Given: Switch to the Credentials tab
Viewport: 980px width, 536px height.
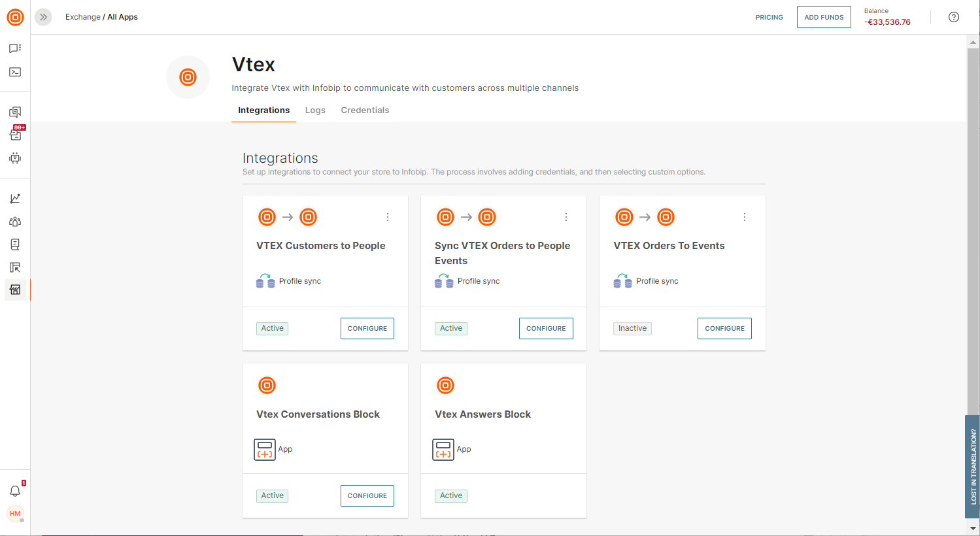Looking at the screenshot, I should click(365, 110).
